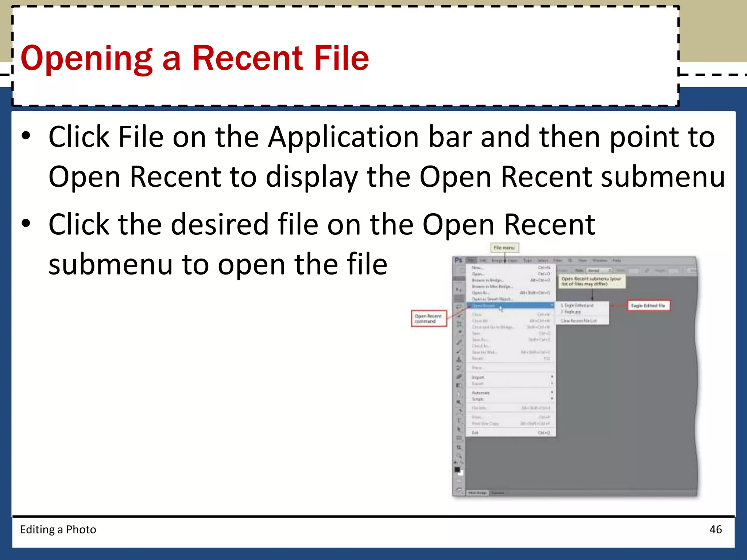This screenshot has height=560, width=747.
Task: Select the Eraser tool
Action: click(x=459, y=376)
